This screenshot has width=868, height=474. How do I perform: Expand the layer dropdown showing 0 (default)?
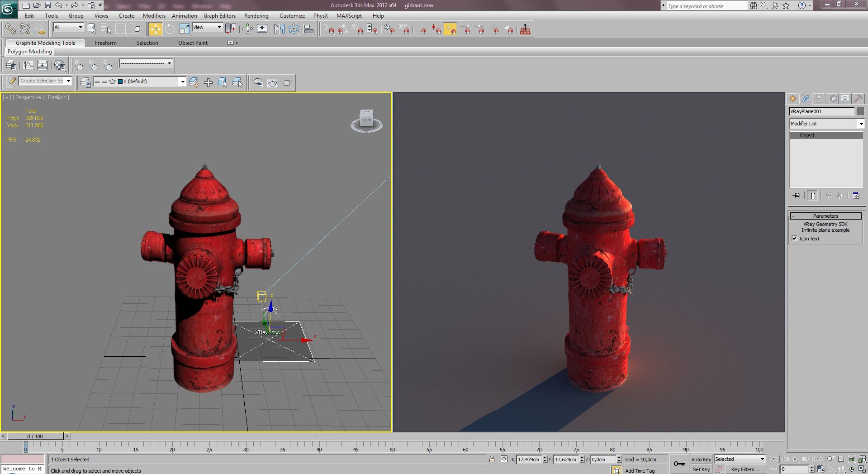click(182, 82)
